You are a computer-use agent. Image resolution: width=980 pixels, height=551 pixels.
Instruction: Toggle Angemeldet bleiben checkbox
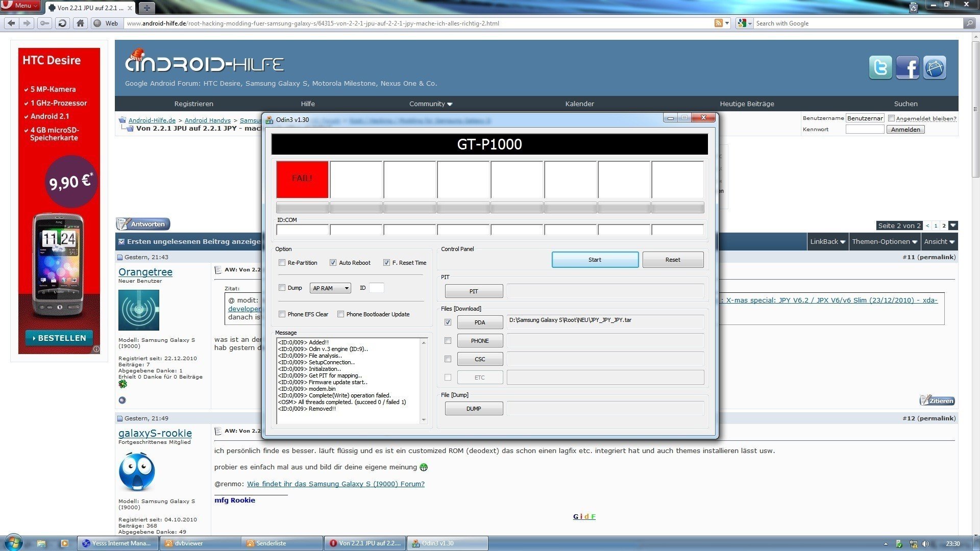[x=891, y=118]
